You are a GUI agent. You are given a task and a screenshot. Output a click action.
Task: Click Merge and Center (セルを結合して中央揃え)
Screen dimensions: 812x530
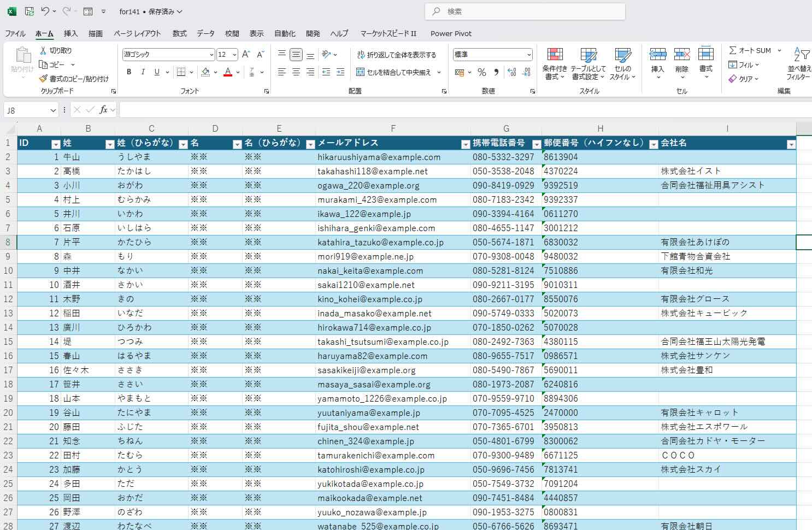(x=393, y=72)
